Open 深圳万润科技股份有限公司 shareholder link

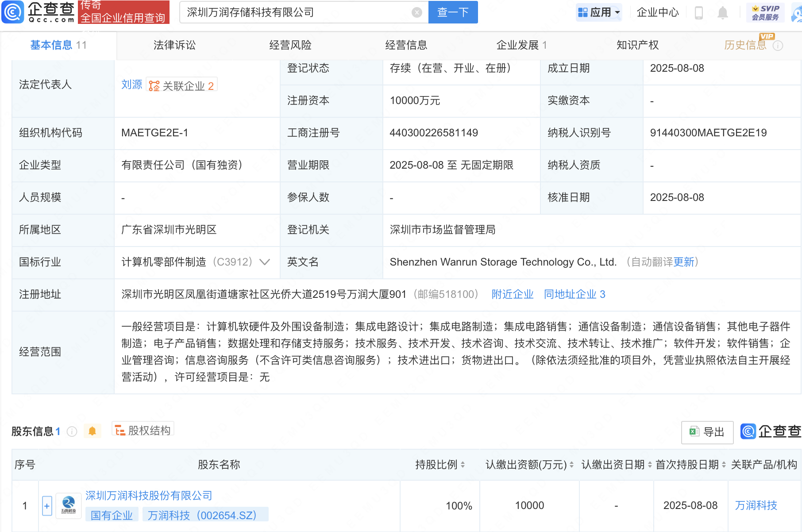click(x=149, y=496)
